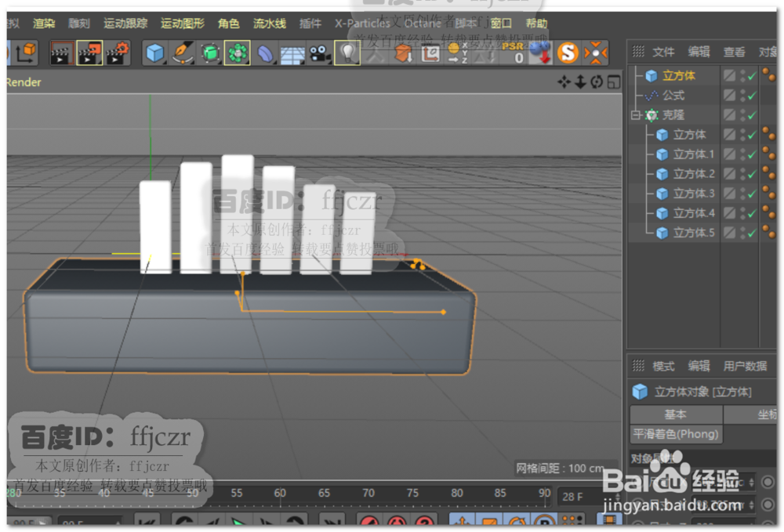
Task: Click the material tag on 立方体.5
Action: click(x=769, y=231)
